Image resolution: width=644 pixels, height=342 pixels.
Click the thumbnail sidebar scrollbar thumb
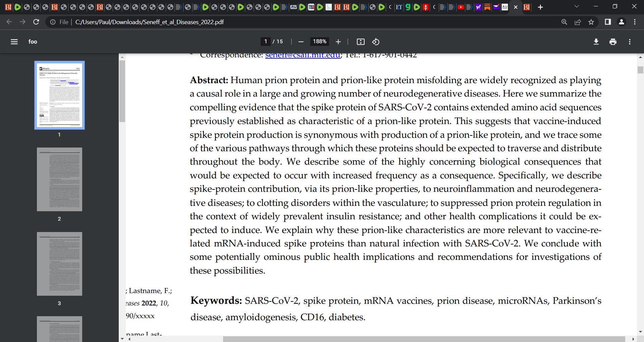122,91
